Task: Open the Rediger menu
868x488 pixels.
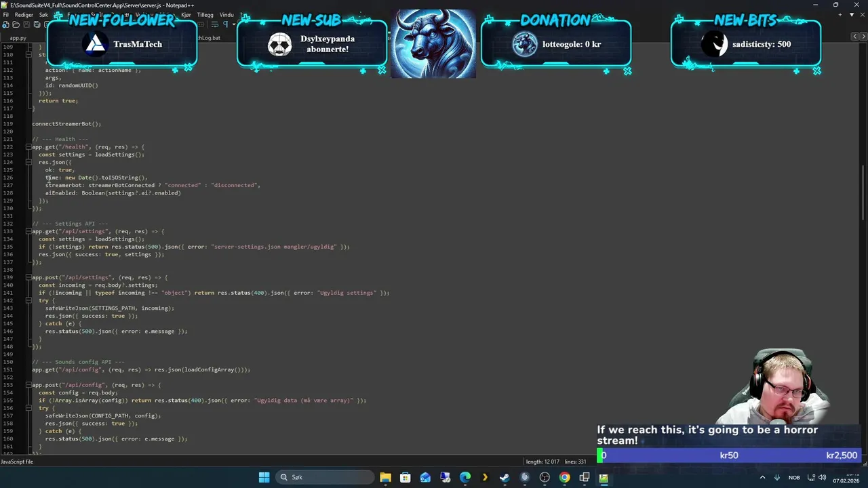Action: point(24,14)
